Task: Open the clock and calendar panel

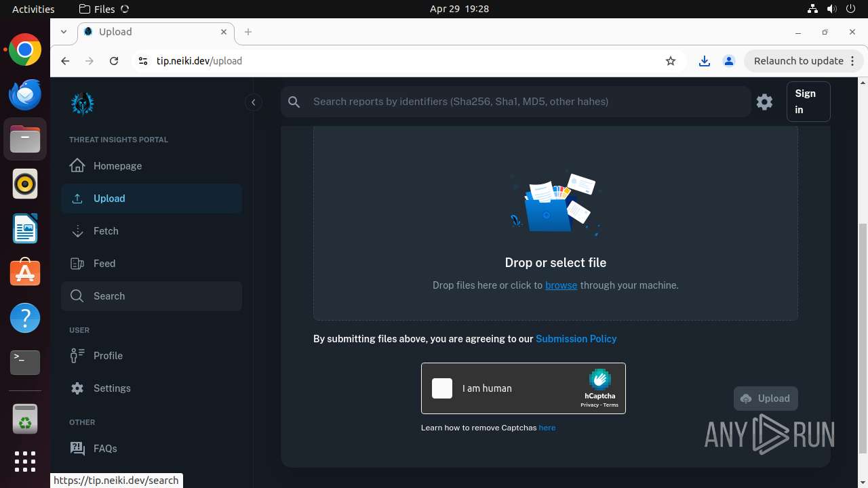Action: coord(459,9)
